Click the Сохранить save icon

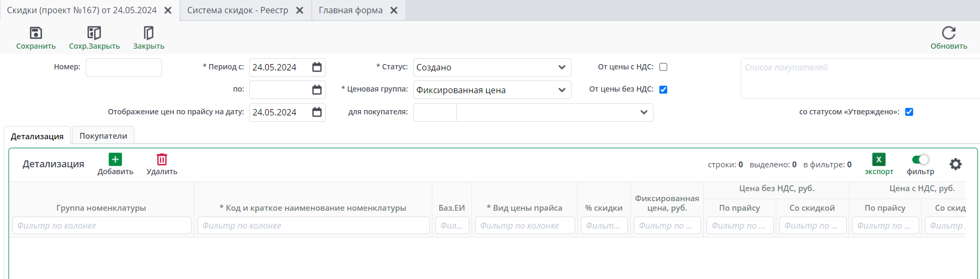[35, 33]
